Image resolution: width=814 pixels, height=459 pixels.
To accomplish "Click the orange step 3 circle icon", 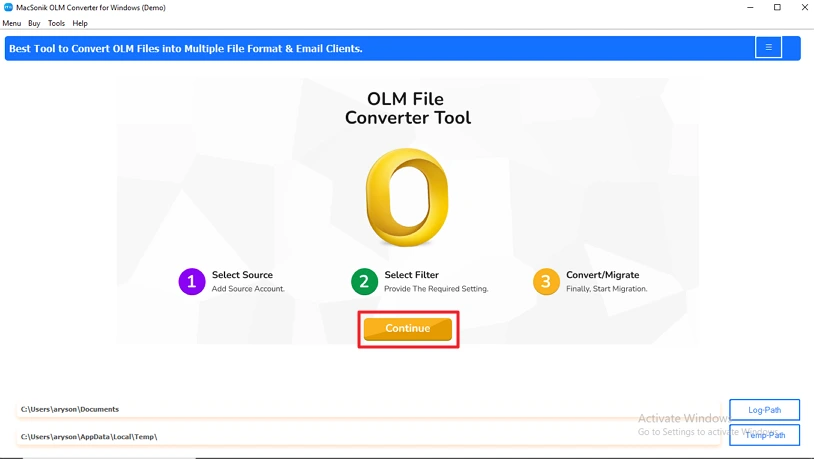I will [x=546, y=281].
